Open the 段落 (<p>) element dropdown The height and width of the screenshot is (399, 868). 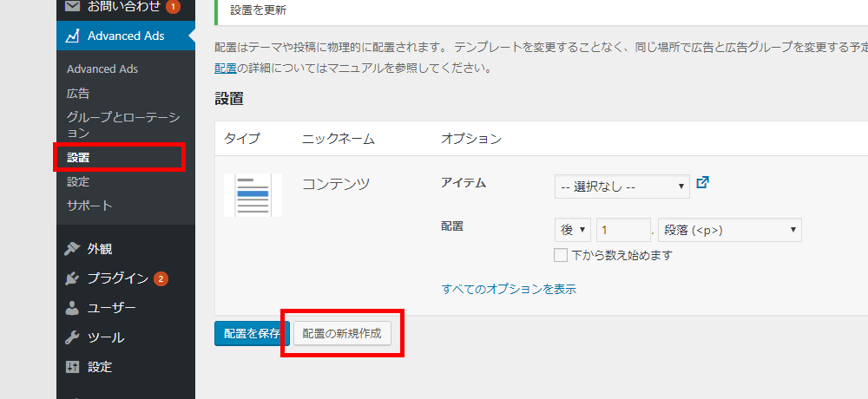pos(729,230)
